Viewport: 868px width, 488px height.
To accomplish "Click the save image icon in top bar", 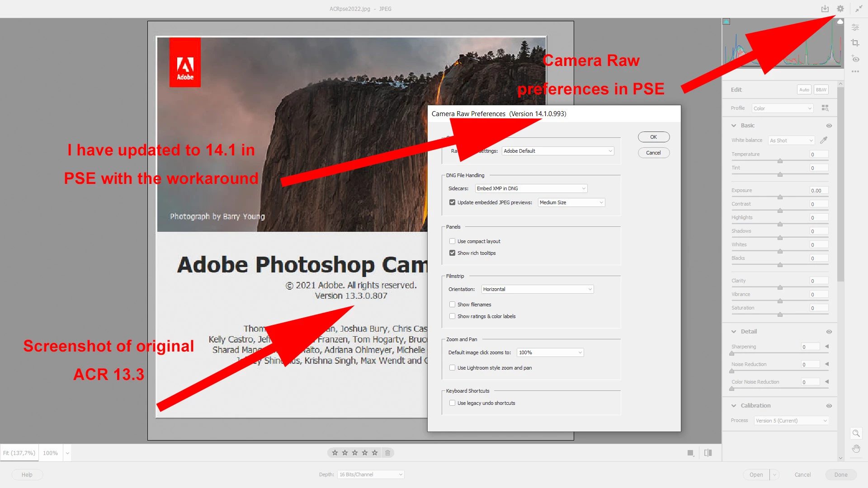I will [x=825, y=9].
